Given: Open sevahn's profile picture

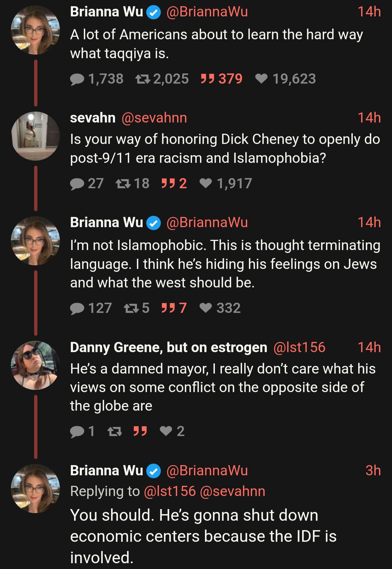Looking at the screenshot, I should (35, 136).
